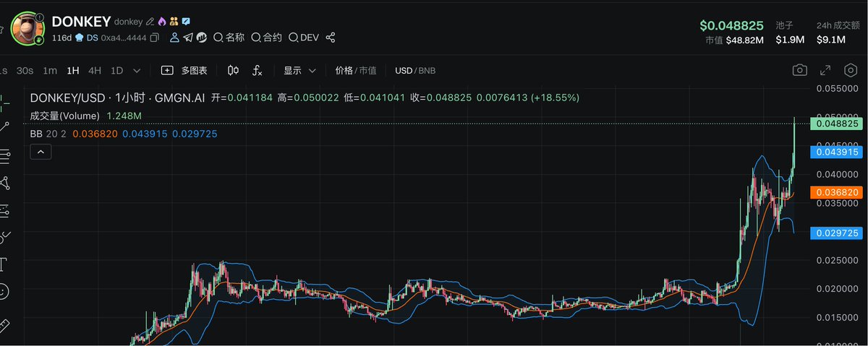The image size is (868, 346).
Task: Expand chart to fullscreen
Action: point(825,70)
